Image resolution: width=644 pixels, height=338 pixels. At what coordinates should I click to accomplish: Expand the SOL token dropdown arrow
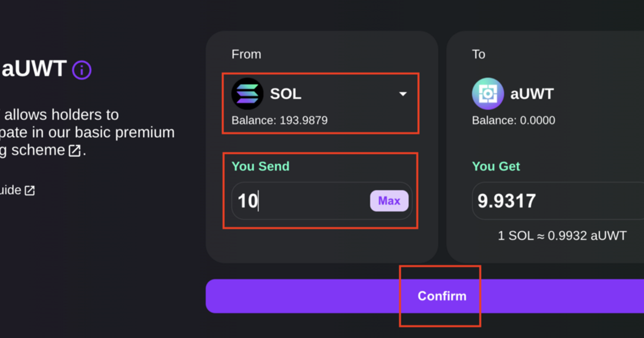pos(403,94)
